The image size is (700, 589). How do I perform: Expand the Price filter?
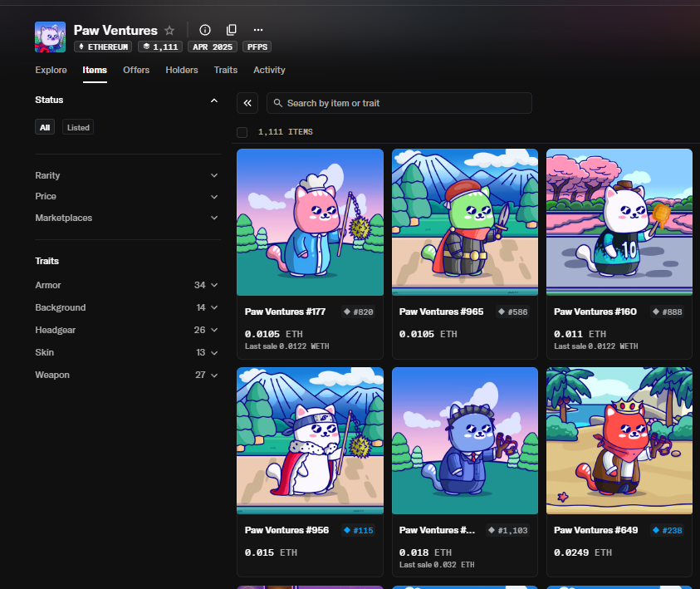pyautogui.click(x=128, y=197)
